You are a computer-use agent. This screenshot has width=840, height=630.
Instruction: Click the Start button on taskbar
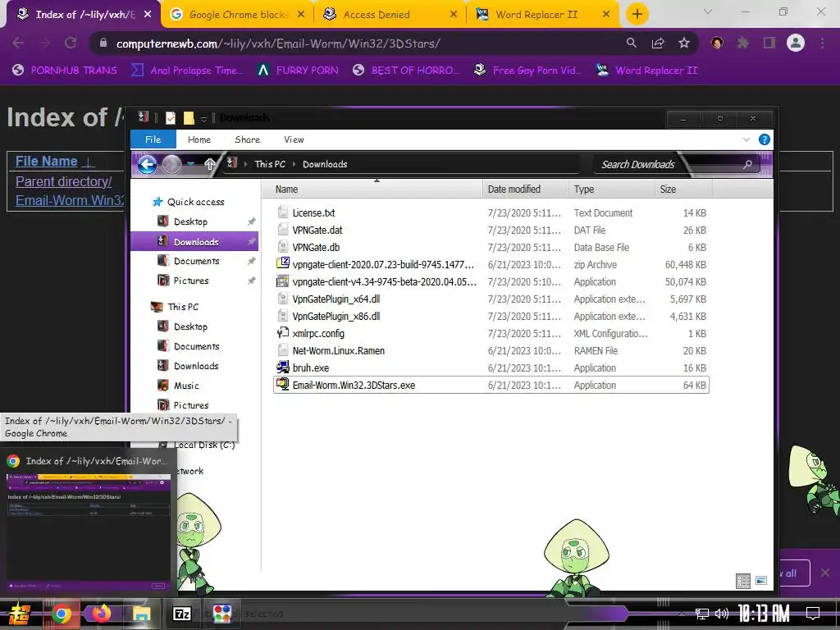click(18, 614)
